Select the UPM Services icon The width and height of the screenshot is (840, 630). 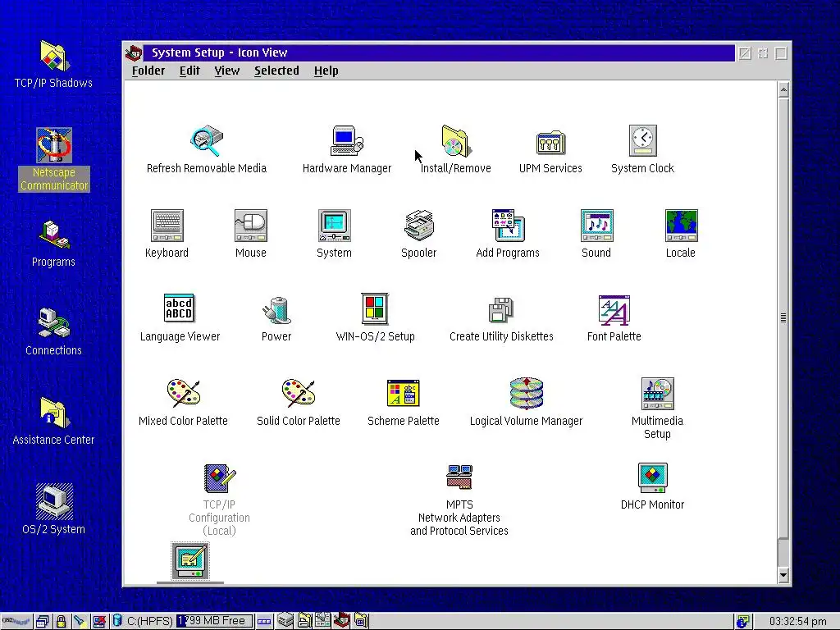[x=550, y=143]
